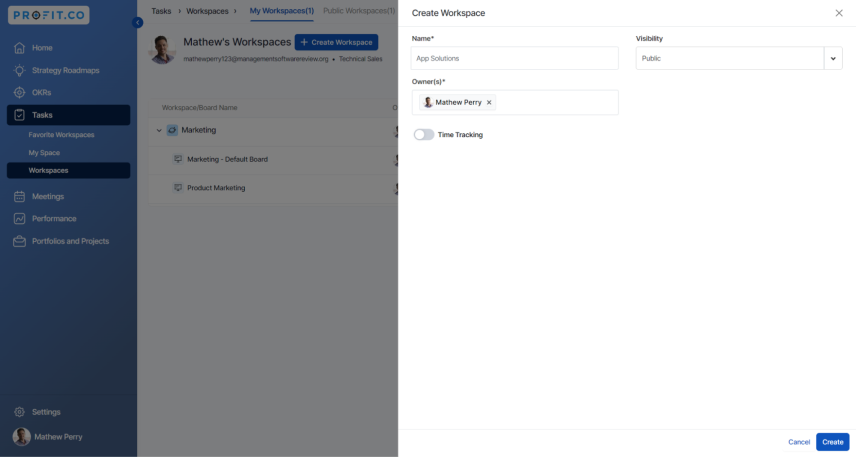Screen dimensions: 856x457
Task: Click the Tasks breadcrumb link
Action: [161, 11]
